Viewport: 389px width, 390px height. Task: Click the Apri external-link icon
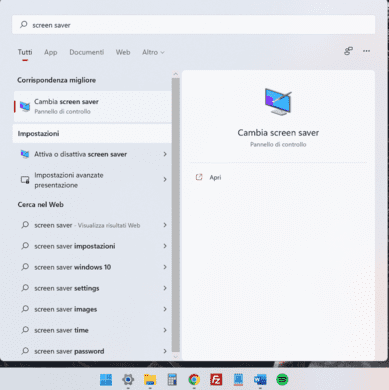(199, 177)
